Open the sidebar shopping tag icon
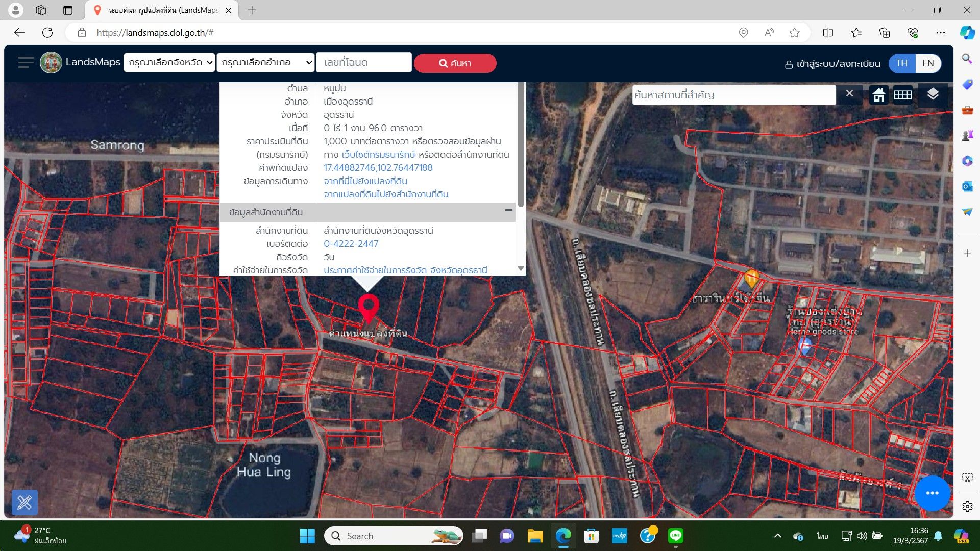 point(967,84)
